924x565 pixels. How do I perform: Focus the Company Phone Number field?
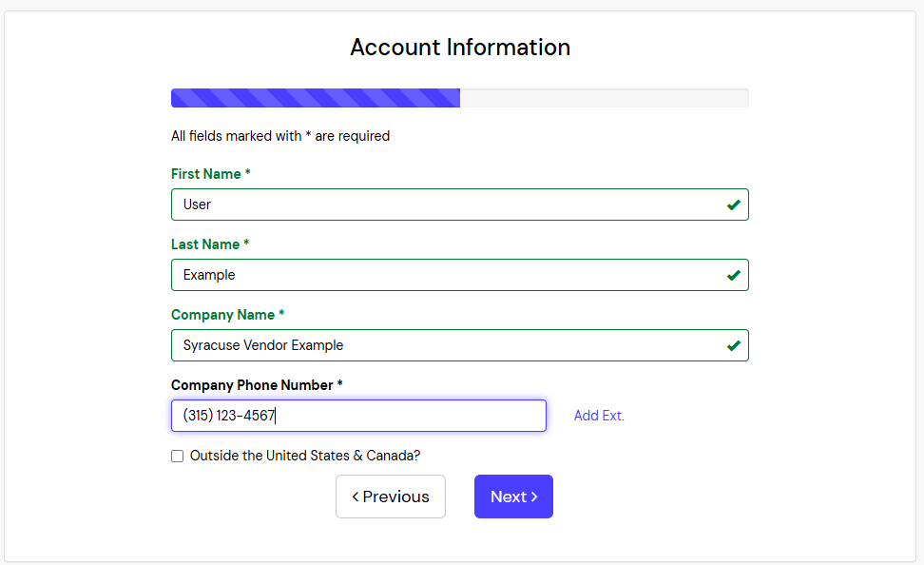click(358, 416)
